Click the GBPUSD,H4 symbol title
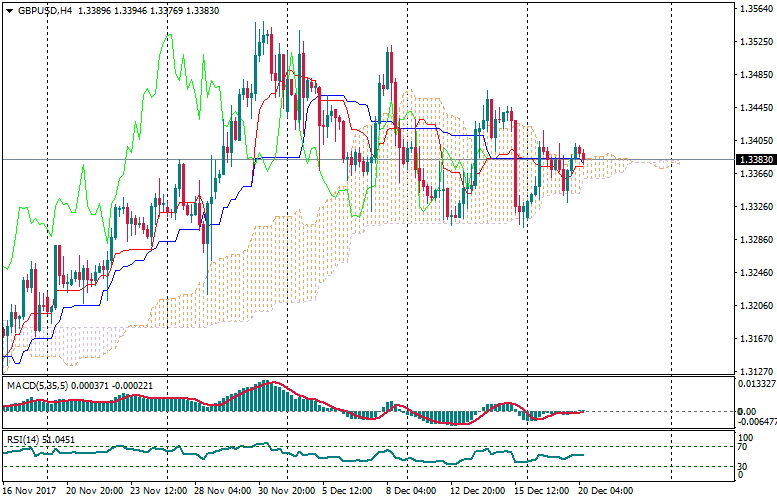The image size is (777, 502). pyautogui.click(x=45, y=11)
